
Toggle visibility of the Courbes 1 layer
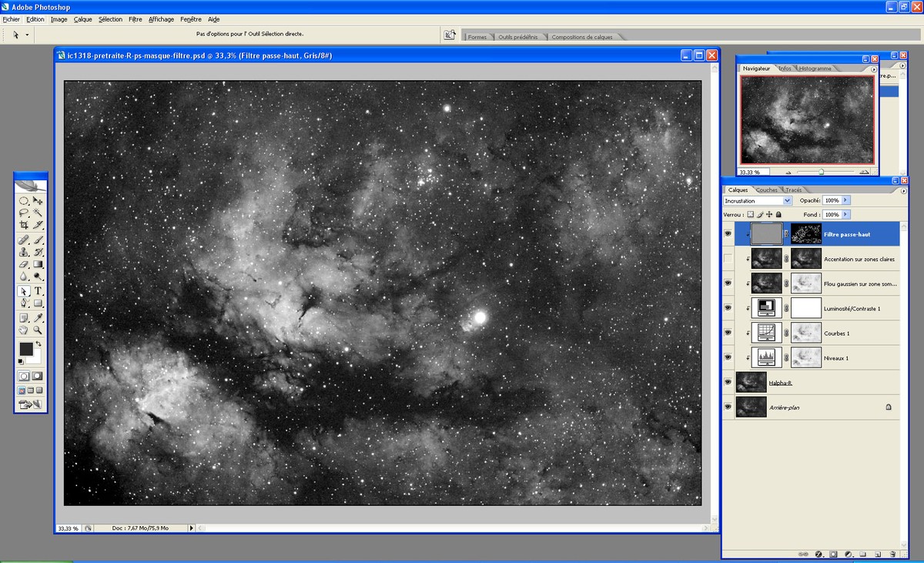pos(728,332)
